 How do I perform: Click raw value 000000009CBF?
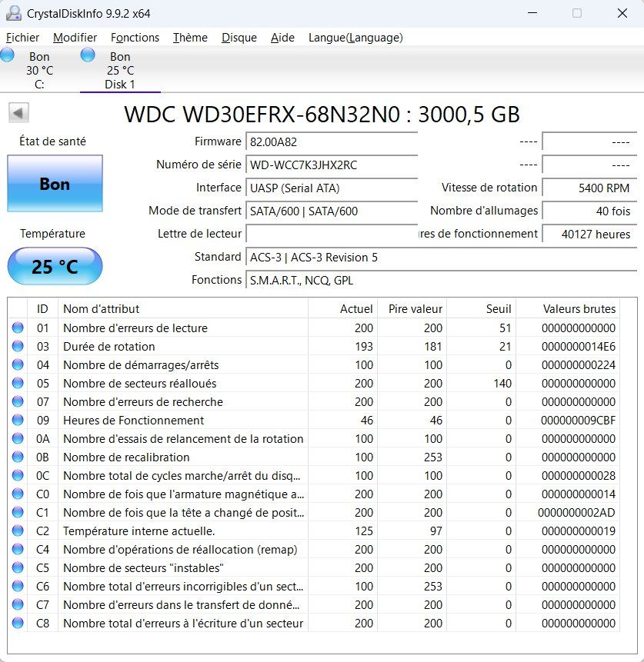[578, 421]
